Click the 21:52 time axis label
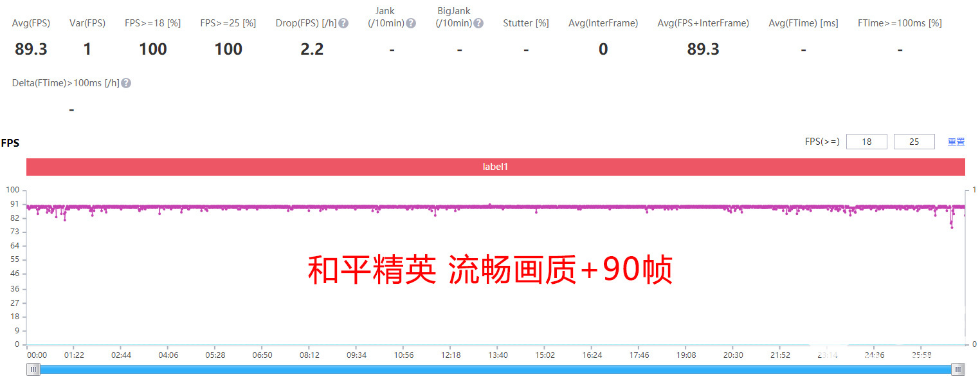 coord(780,355)
